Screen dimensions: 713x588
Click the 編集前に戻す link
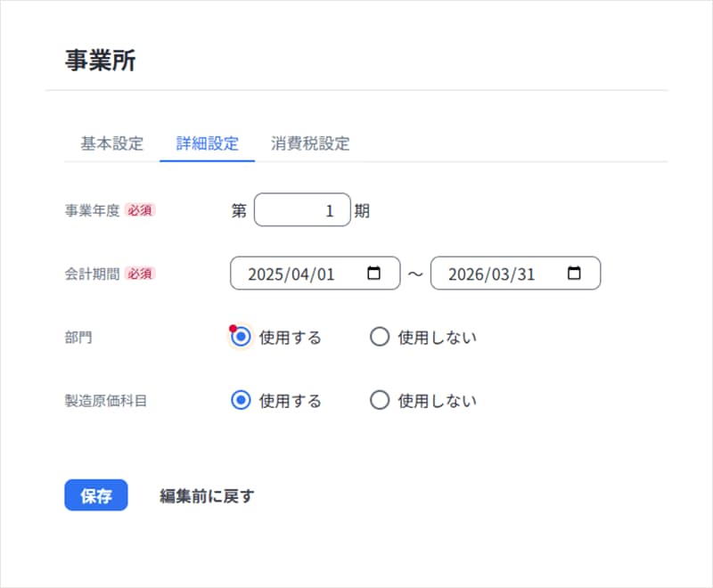coord(207,496)
